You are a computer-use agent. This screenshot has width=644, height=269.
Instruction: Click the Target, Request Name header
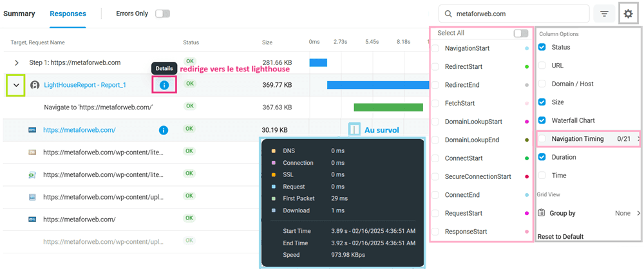[x=38, y=42]
